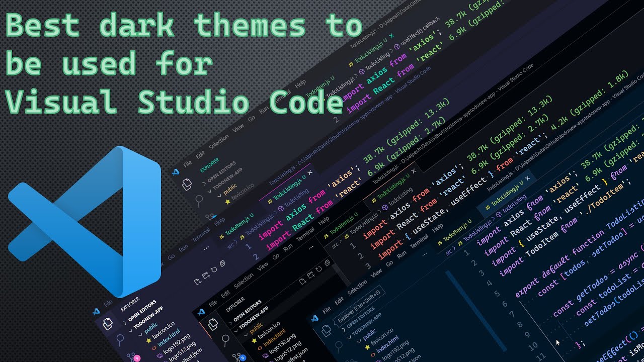Close TodoListing.js tab in black window
Image resolution: width=644 pixels, height=362 pixels.
tap(414, 171)
